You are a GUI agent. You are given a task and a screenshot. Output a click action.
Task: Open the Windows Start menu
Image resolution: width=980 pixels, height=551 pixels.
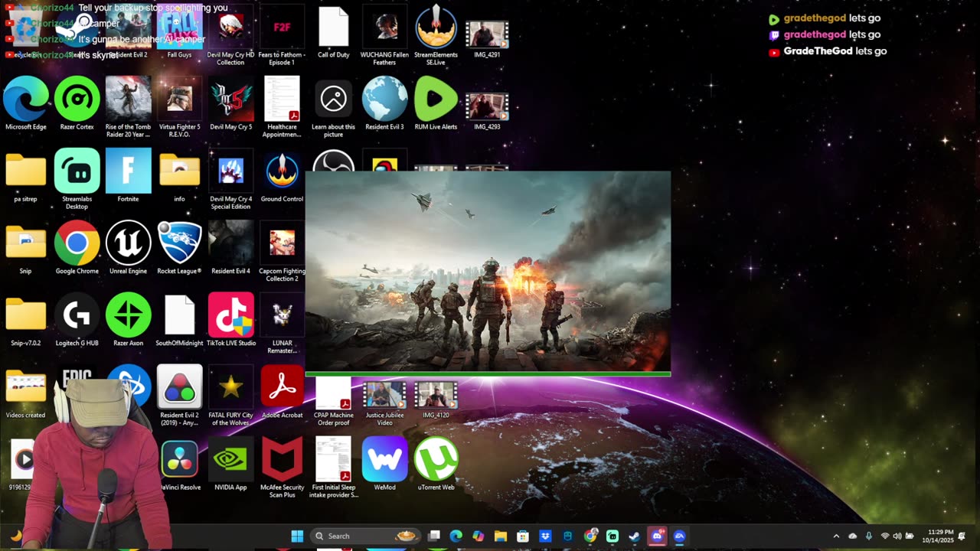(x=297, y=536)
